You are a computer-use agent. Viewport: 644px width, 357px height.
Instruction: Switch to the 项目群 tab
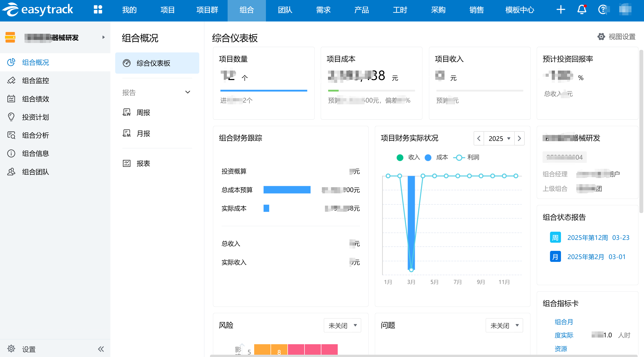coord(207,10)
